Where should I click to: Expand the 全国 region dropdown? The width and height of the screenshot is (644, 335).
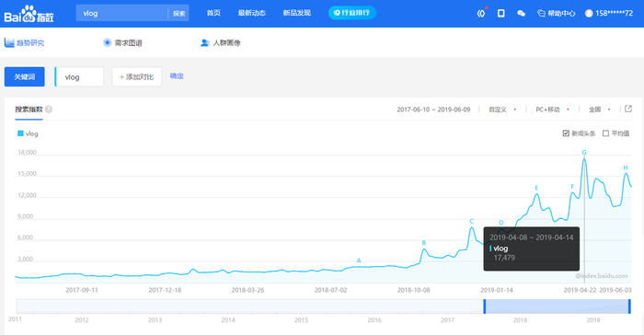[600, 110]
